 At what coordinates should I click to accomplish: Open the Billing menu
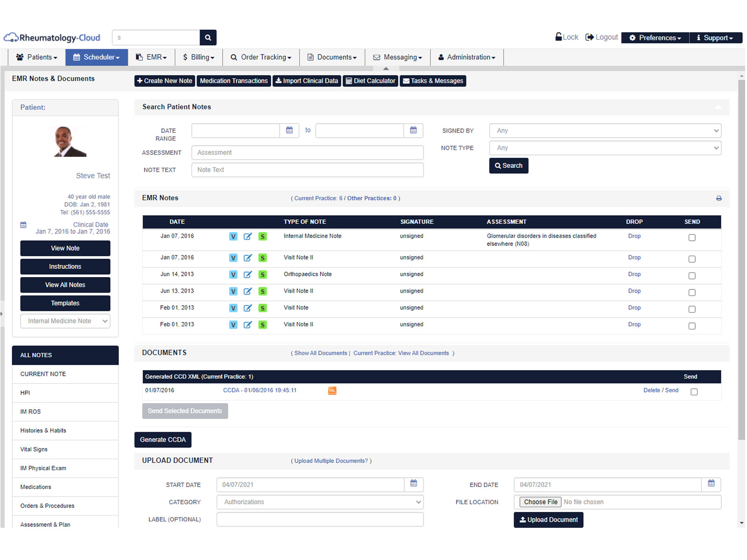[199, 57]
